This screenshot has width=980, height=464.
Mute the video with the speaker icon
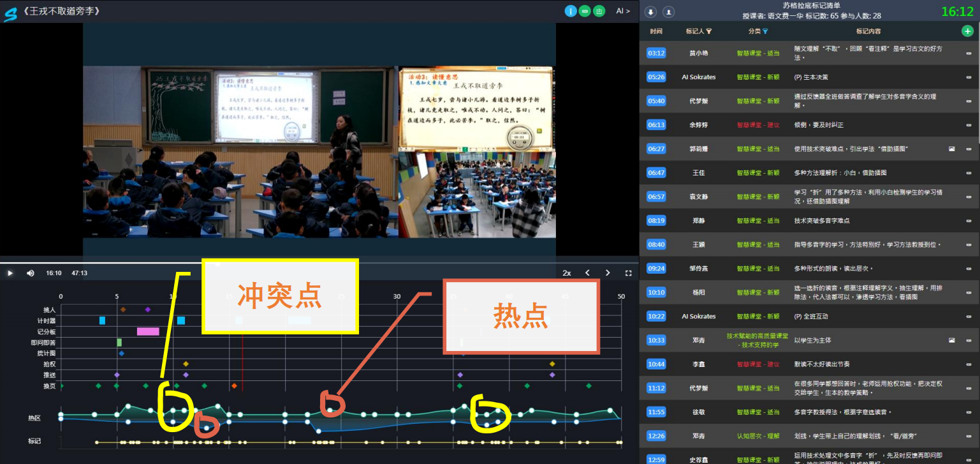(x=30, y=273)
